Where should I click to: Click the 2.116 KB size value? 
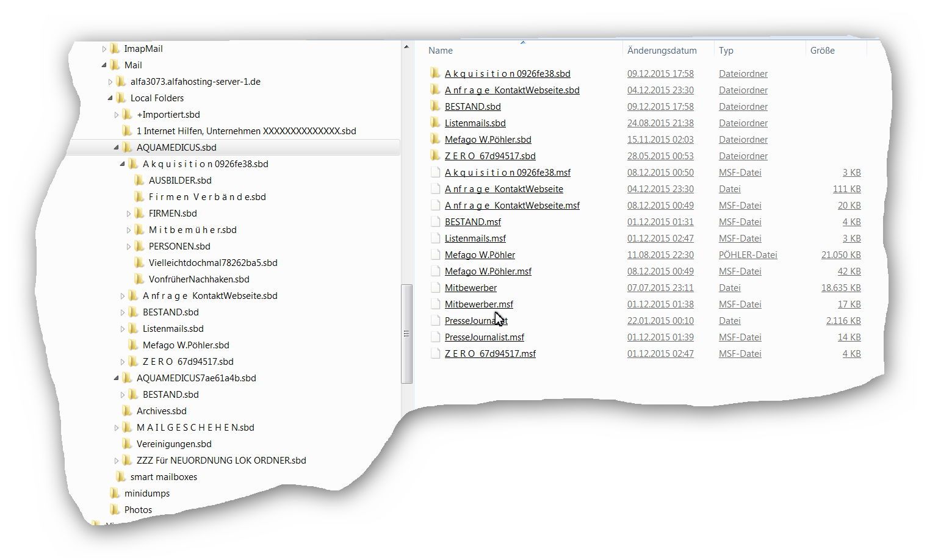tap(843, 320)
